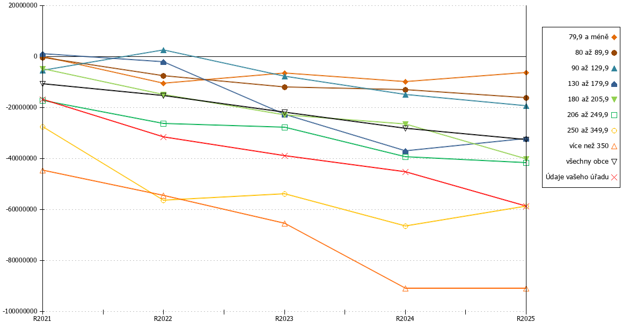Screen dimensions: 644x322
Task: Click the dark blue pentagon marker for 130 až 179,9
Action: point(614,84)
